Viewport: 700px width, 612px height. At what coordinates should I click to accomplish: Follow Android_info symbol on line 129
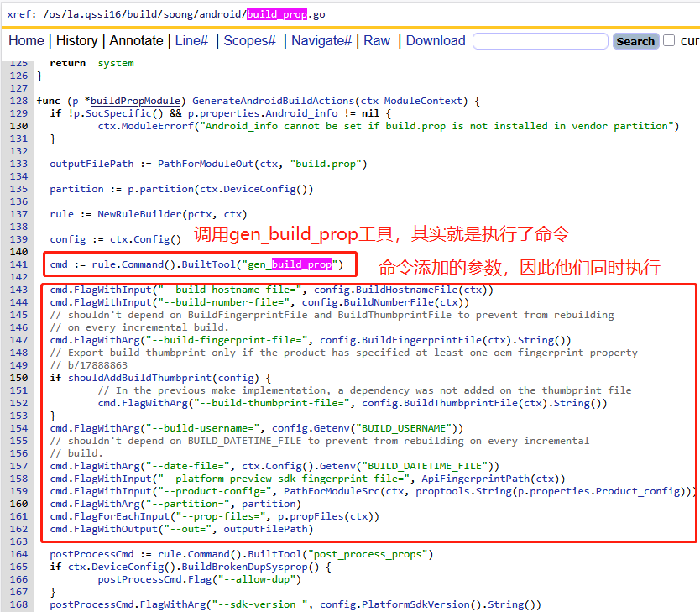pyautogui.click(x=301, y=113)
